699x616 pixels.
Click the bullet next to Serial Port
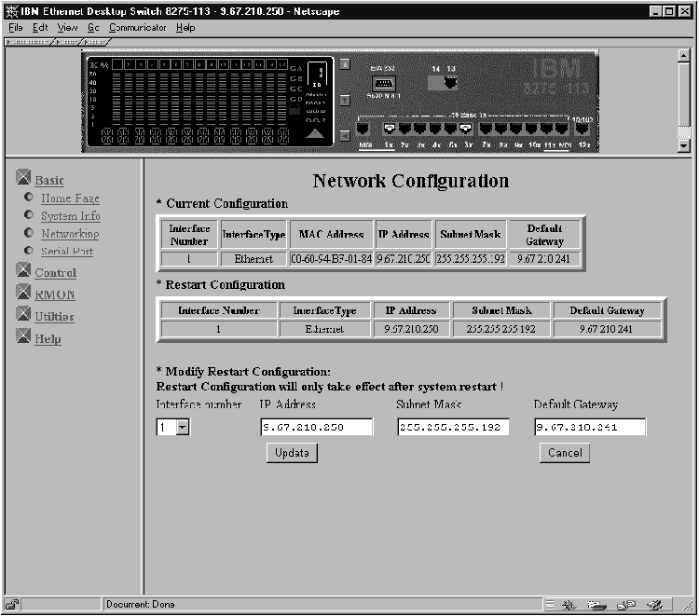(30, 251)
